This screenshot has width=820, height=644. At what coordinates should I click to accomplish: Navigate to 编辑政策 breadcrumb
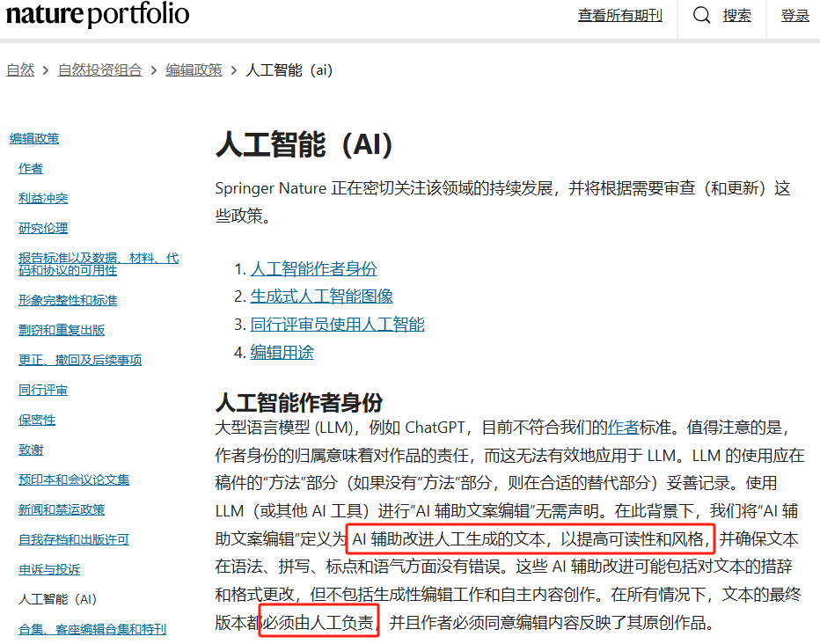click(x=194, y=70)
